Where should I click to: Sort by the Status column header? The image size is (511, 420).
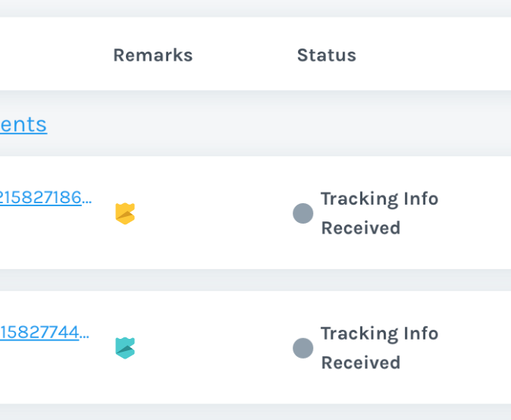327,55
